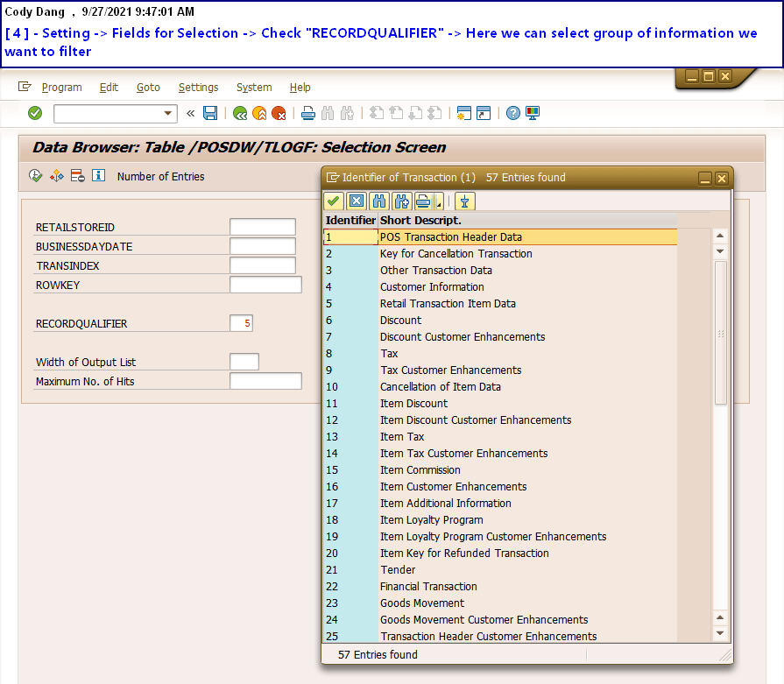Click the Delete selection row icon

[x=78, y=176]
